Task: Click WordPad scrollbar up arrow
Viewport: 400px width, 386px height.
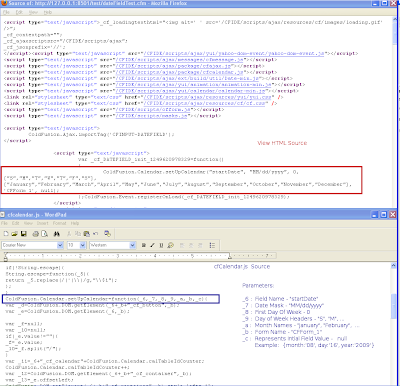Action: [x=394, y=265]
